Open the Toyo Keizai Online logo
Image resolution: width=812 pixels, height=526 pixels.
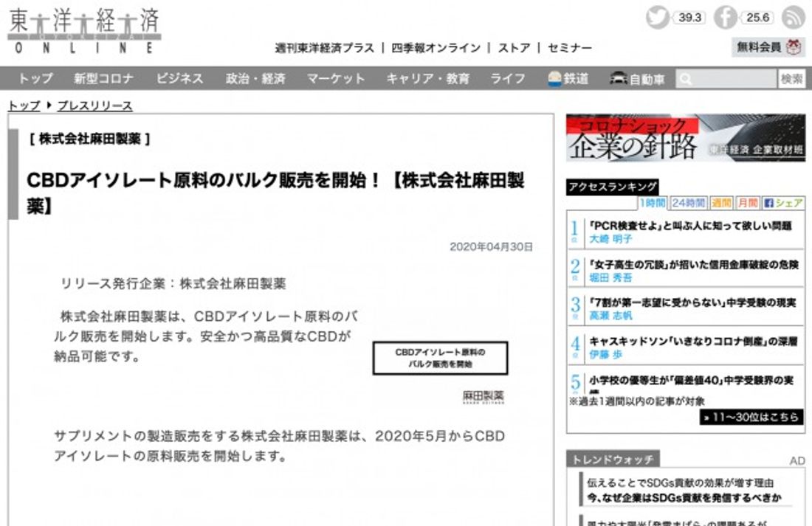click(84, 30)
